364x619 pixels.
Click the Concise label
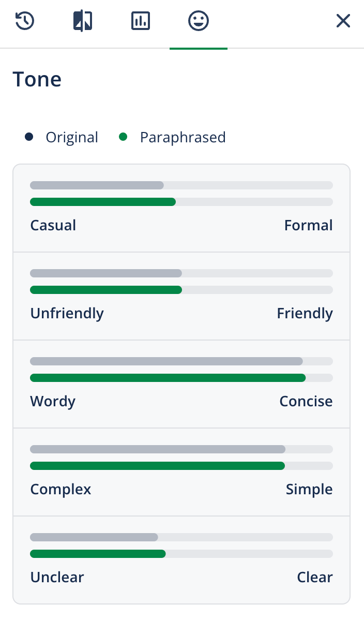pyautogui.click(x=306, y=401)
